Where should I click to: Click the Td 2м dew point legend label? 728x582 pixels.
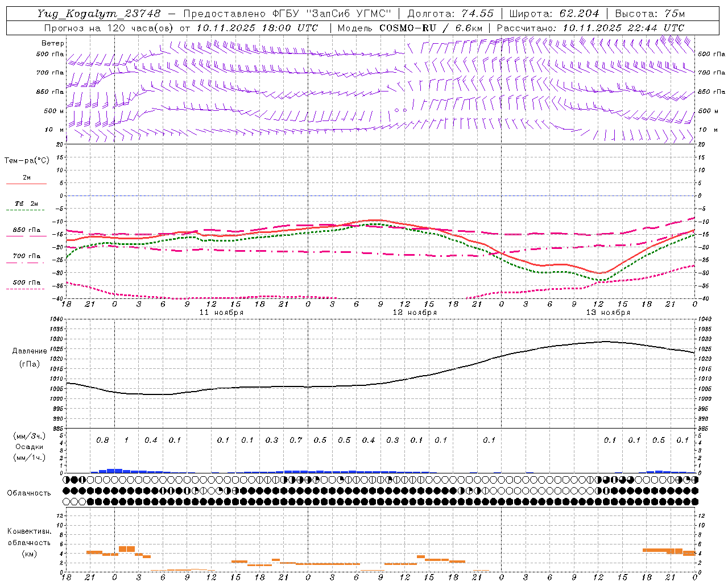tap(26, 203)
